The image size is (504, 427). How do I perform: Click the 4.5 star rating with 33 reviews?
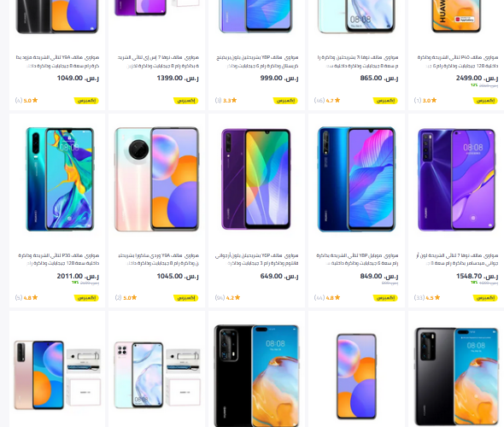pos(427,297)
